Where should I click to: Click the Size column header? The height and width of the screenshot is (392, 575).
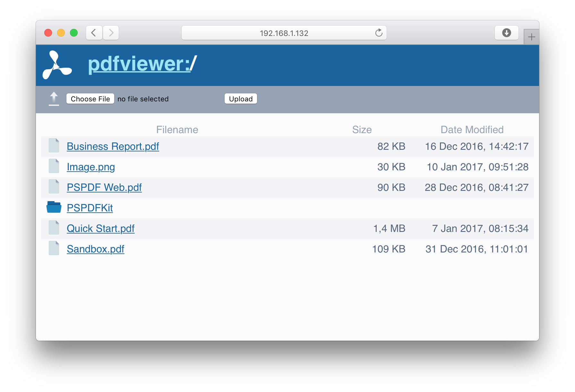click(362, 130)
